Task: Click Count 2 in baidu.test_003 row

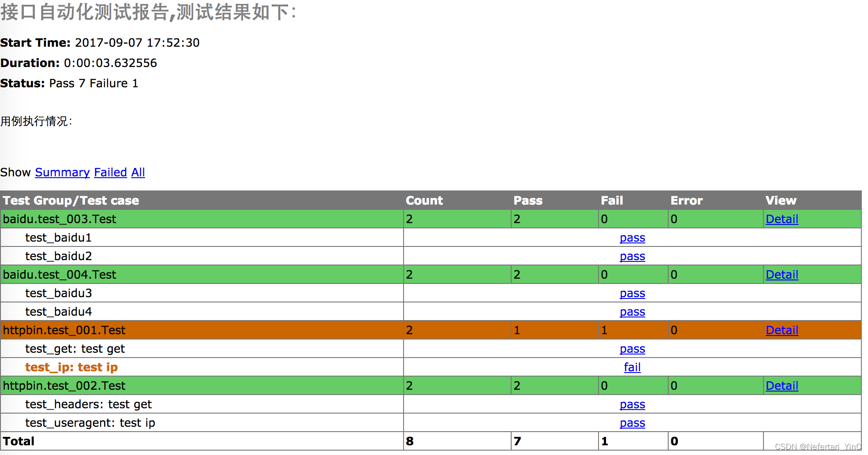Action: [409, 219]
